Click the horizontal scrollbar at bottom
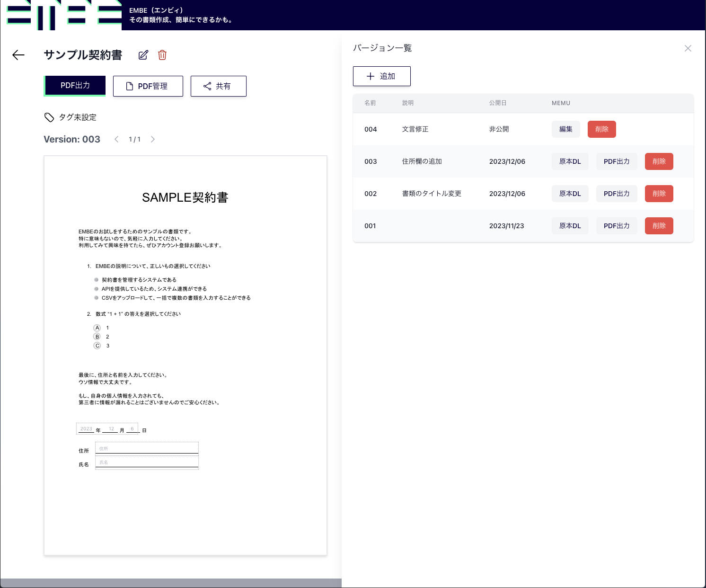 point(171,583)
